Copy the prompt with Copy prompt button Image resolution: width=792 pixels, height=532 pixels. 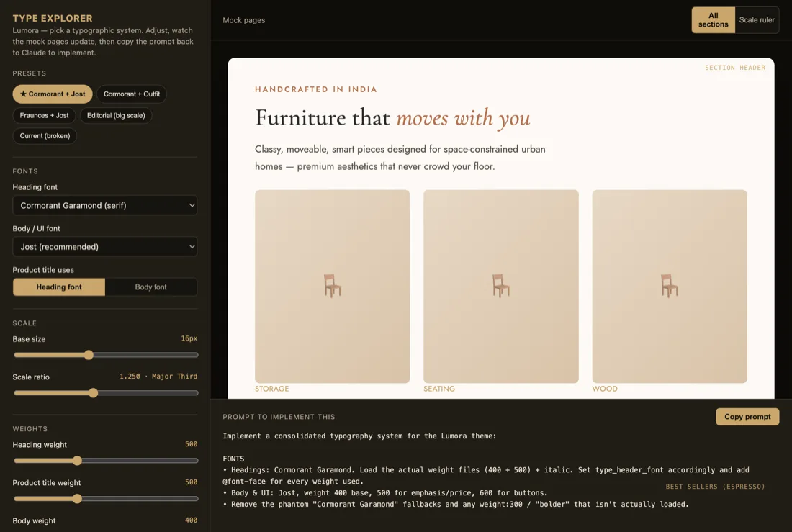click(747, 417)
